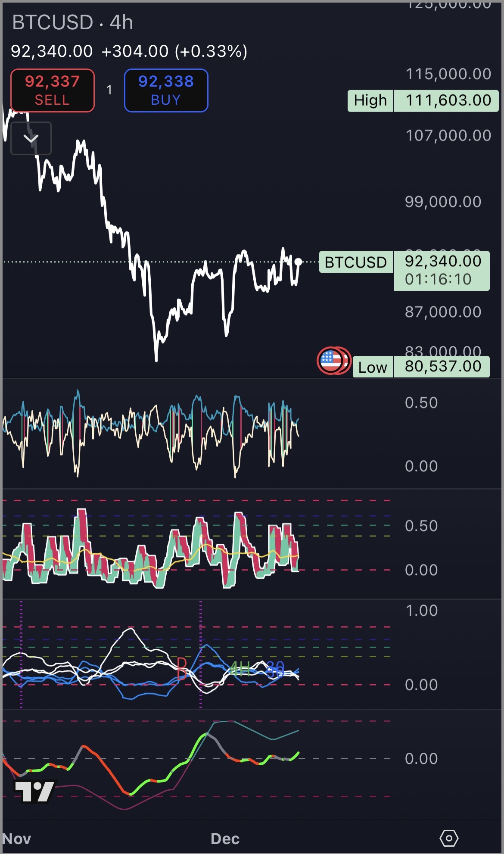Click the TradingView logo
This screenshot has height=854, width=504.
[x=35, y=791]
